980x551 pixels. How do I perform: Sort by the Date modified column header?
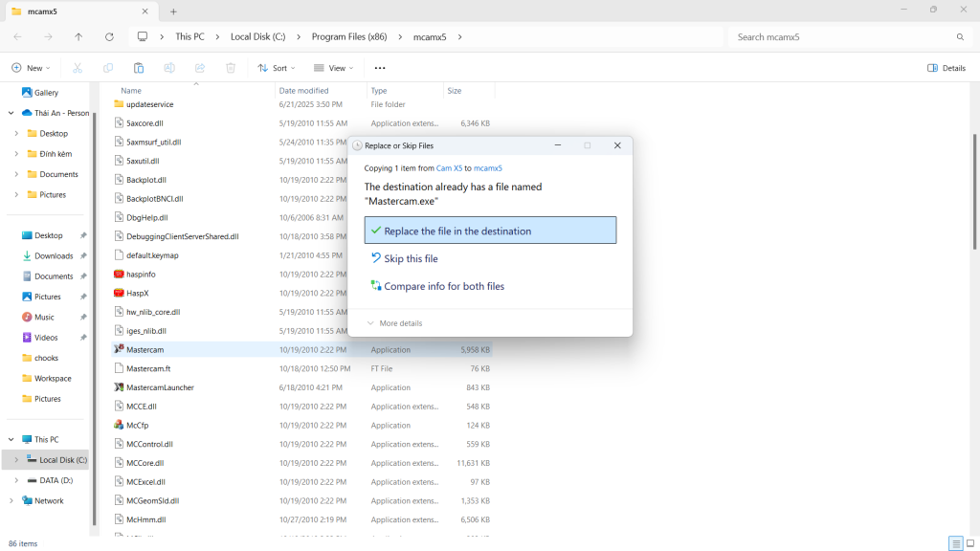(x=303, y=91)
